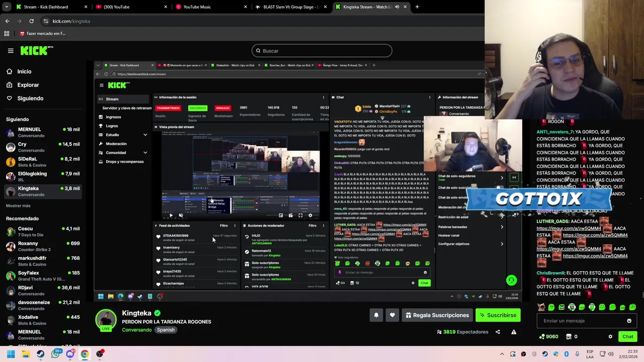644x362 pixels.
Task: Click the Spanish language tag
Action: tap(166, 330)
